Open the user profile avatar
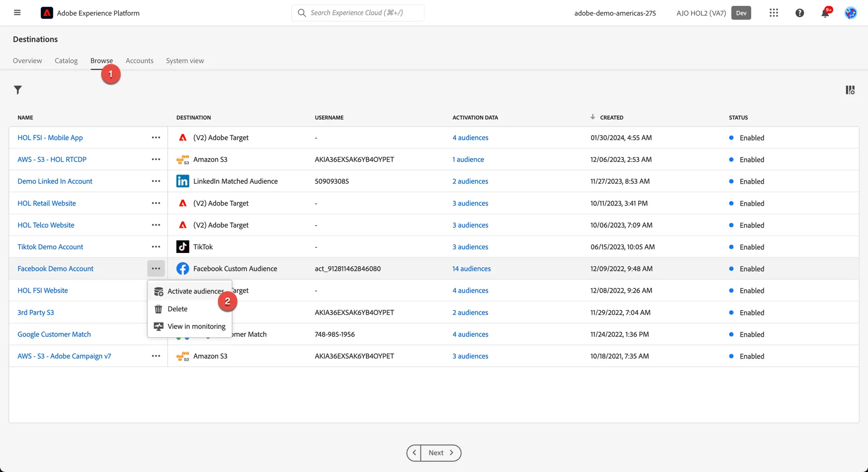Screen dimensions: 868x472 coord(851,13)
